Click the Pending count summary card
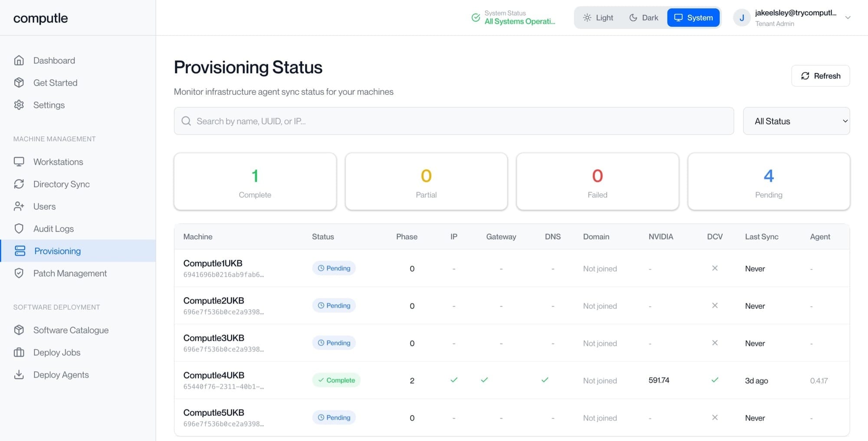The width and height of the screenshot is (868, 441). point(768,182)
